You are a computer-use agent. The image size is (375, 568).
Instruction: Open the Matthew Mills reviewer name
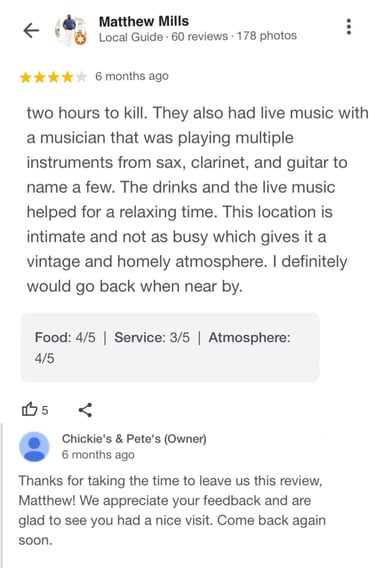(x=144, y=21)
